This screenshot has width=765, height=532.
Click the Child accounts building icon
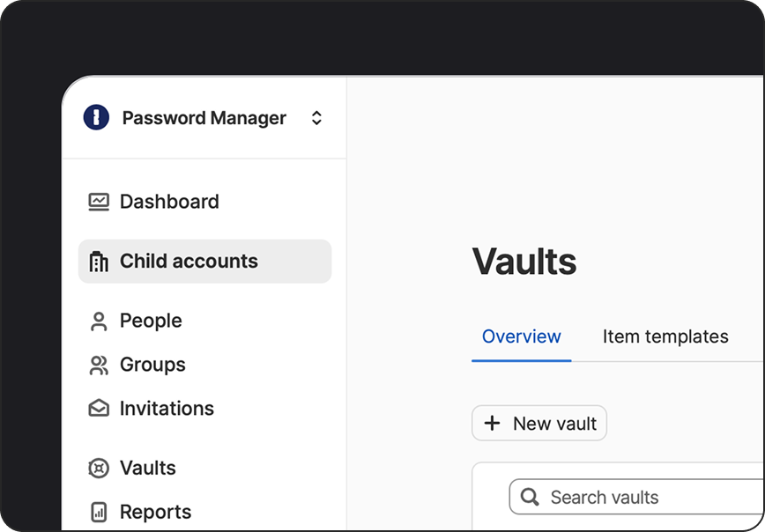pos(99,262)
